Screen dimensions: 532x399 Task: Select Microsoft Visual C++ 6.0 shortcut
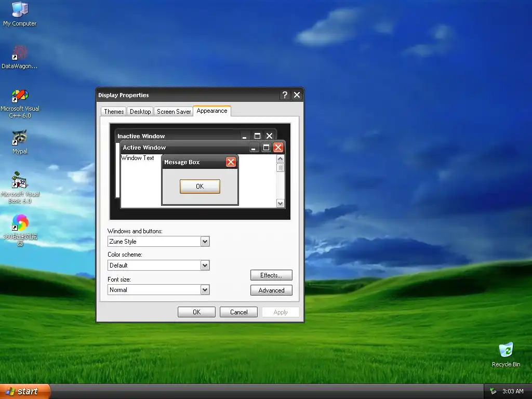20,103
